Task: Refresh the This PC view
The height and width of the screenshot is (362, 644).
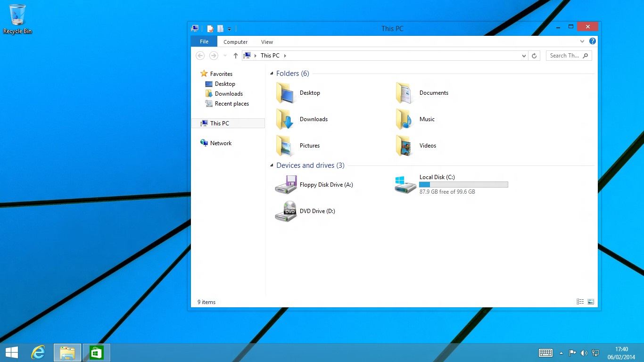Action: 534,56
